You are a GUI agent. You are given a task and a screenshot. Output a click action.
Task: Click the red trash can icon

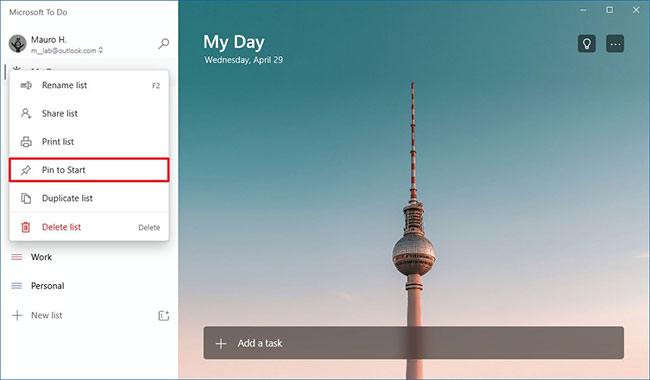[26, 227]
